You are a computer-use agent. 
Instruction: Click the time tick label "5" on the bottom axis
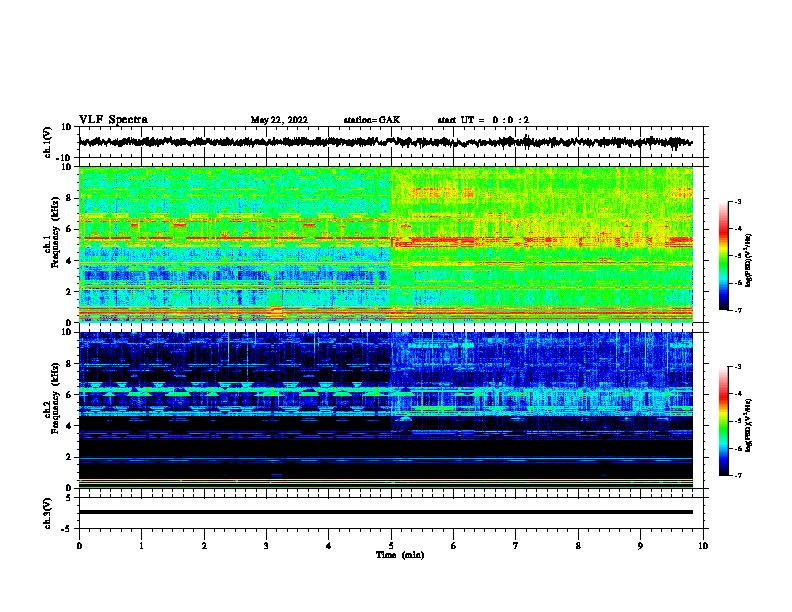tap(391, 546)
